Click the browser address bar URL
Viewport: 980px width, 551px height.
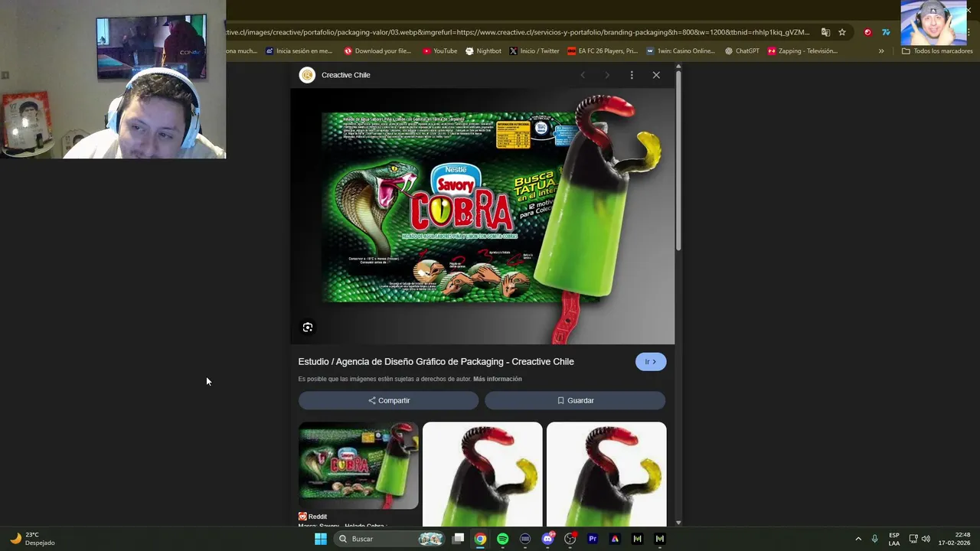[x=518, y=32]
